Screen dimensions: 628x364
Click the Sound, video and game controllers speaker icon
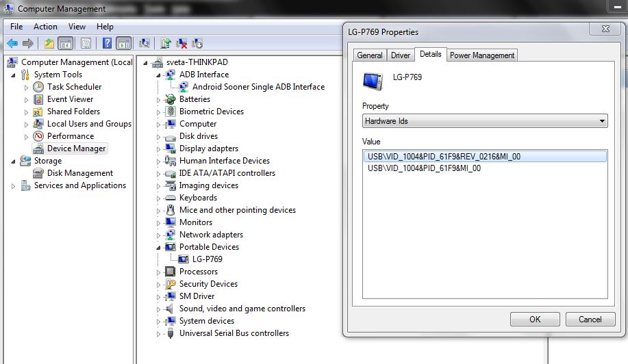pyautogui.click(x=170, y=309)
